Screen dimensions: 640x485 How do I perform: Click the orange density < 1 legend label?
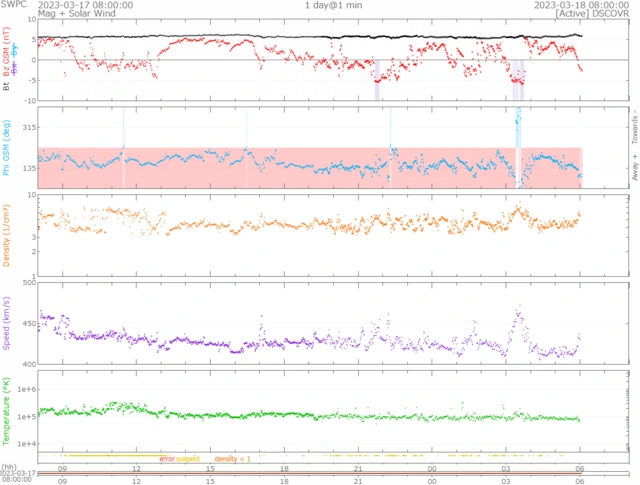pos(232,458)
